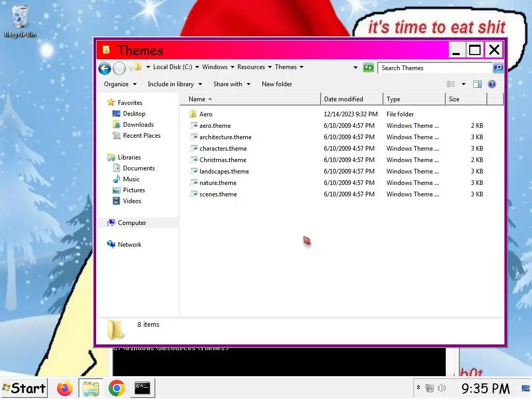
Task: Create a New folder
Action: point(277,84)
